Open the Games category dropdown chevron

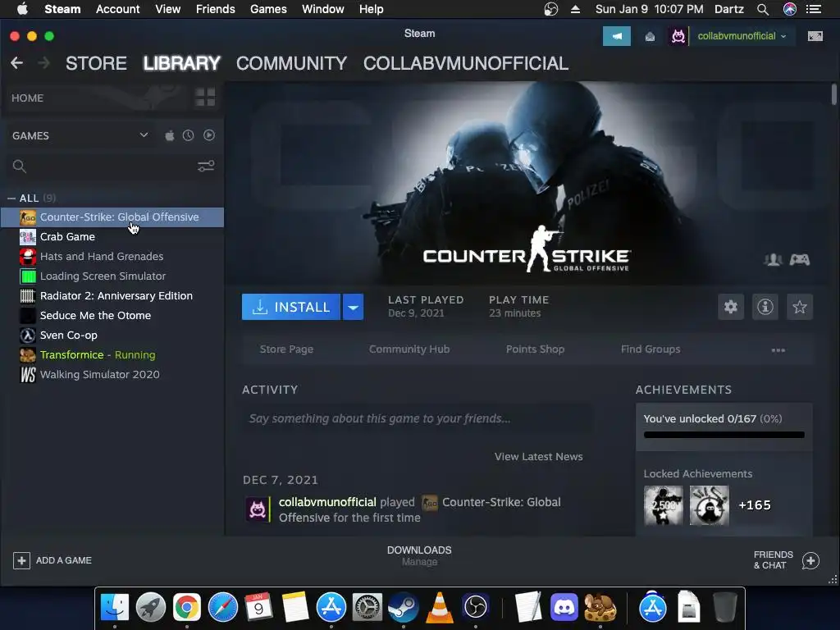[144, 135]
